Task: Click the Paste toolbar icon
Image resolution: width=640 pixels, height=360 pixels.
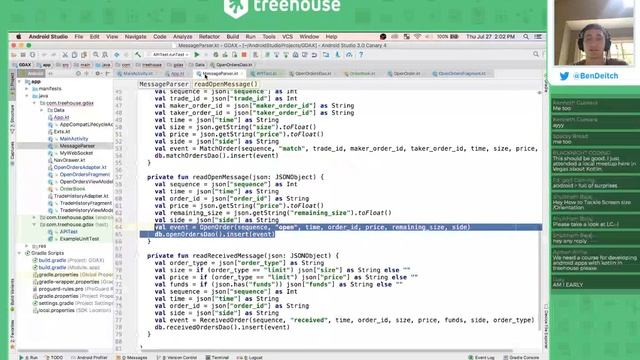Action: 84,55
